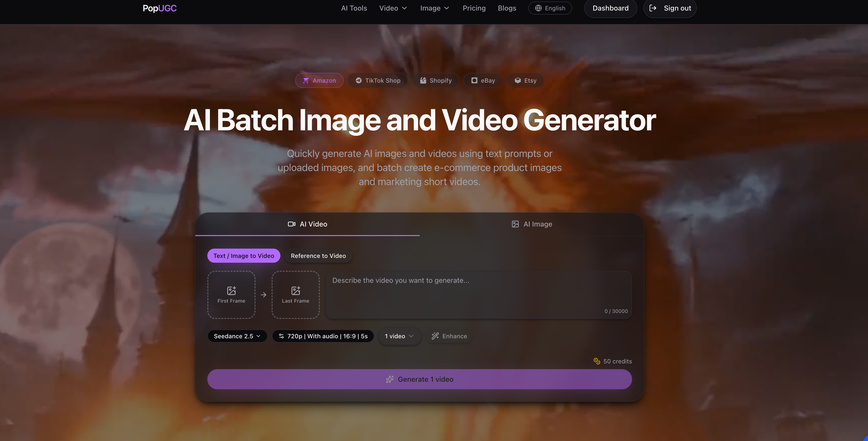Upload an image to First Frame
Viewport: 868px width, 441px height.
(231, 295)
